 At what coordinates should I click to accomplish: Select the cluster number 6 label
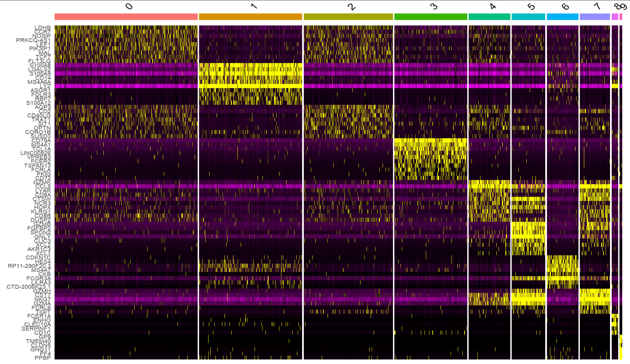coord(565,6)
